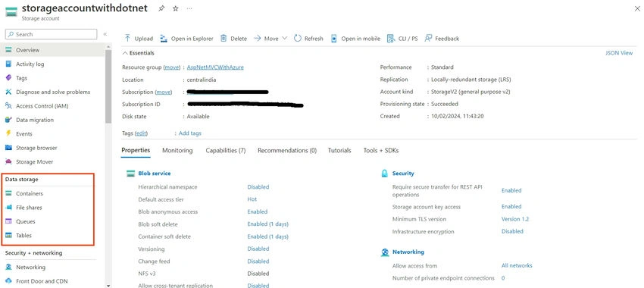Click the Open in Explorer icon
This screenshot has height=288, width=644.
pos(164,39)
